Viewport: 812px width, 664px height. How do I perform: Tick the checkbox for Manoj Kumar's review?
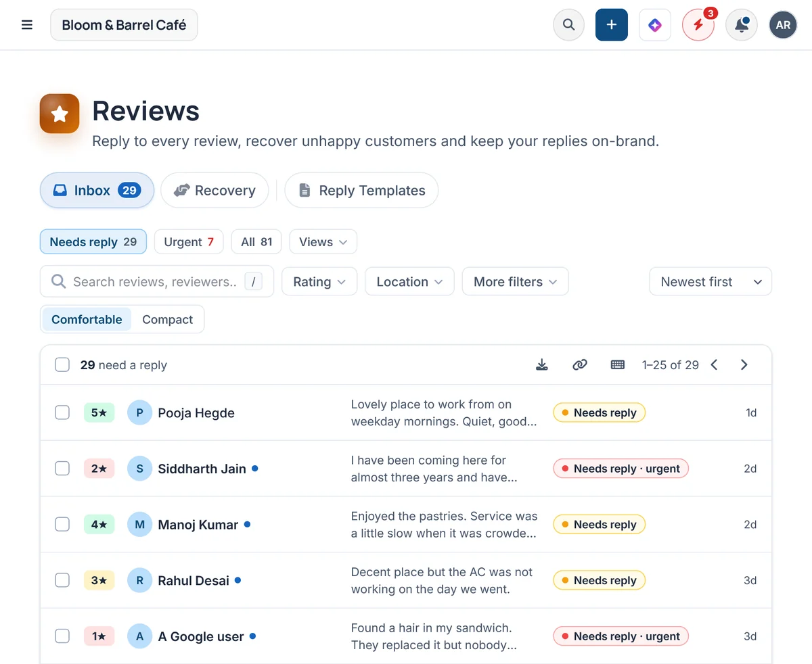click(x=62, y=524)
